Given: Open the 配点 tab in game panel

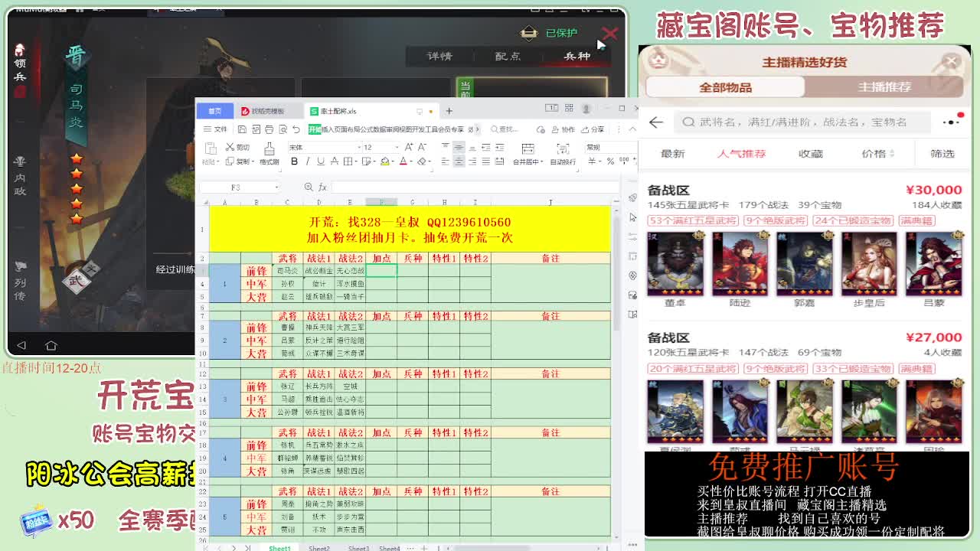Looking at the screenshot, I should [x=508, y=56].
